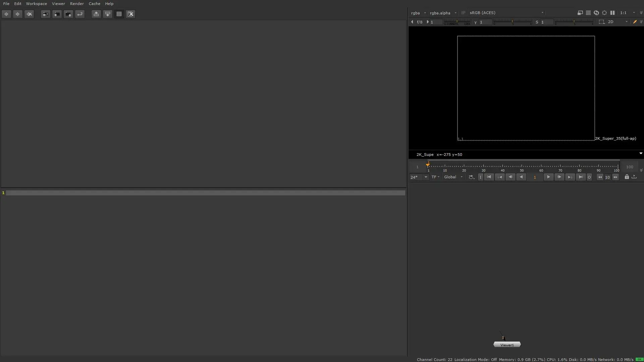The width and height of the screenshot is (644, 362).
Task: Click the viewer refresh circular-arrows icon
Action: tap(596, 13)
